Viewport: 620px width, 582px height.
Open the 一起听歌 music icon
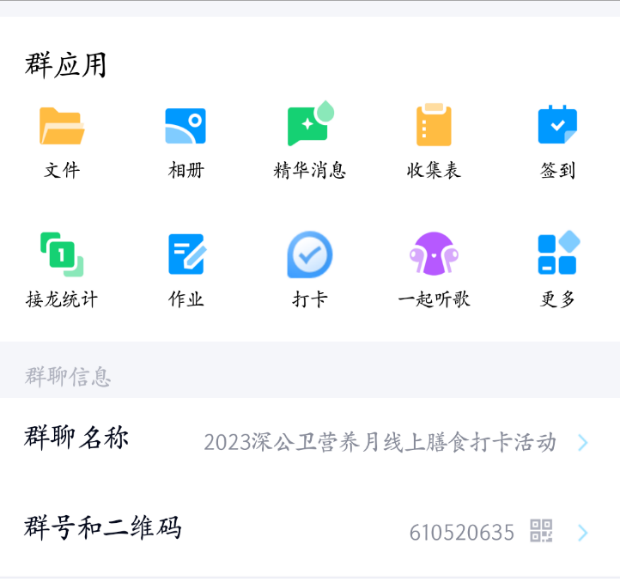coord(434,253)
